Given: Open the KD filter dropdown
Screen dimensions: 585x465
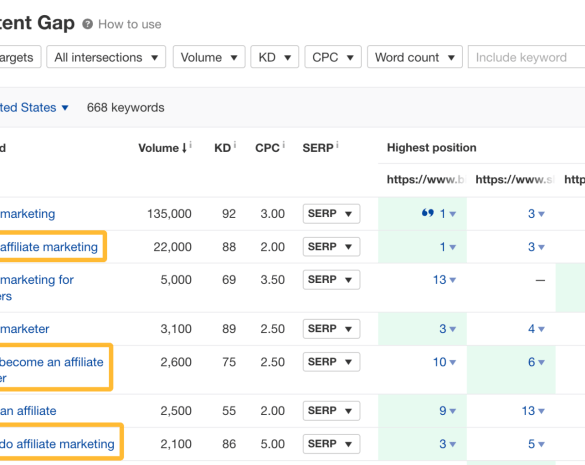Looking at the screenshot, I should point(275,57).
